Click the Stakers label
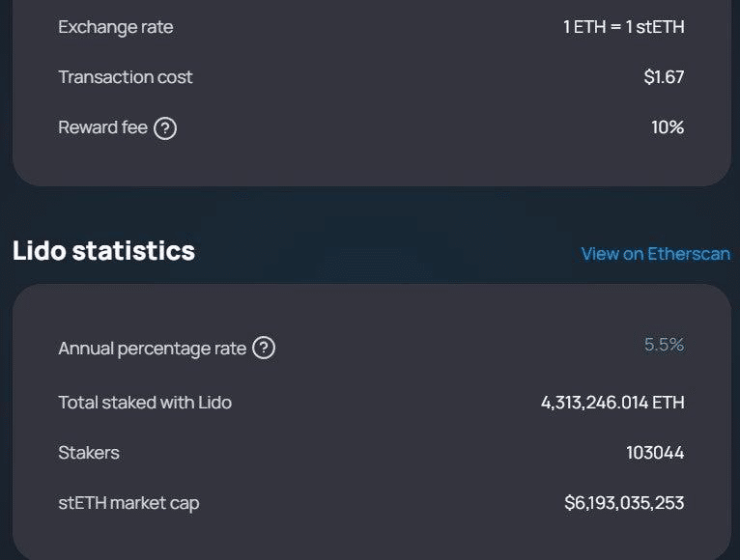 pos(89,453)
